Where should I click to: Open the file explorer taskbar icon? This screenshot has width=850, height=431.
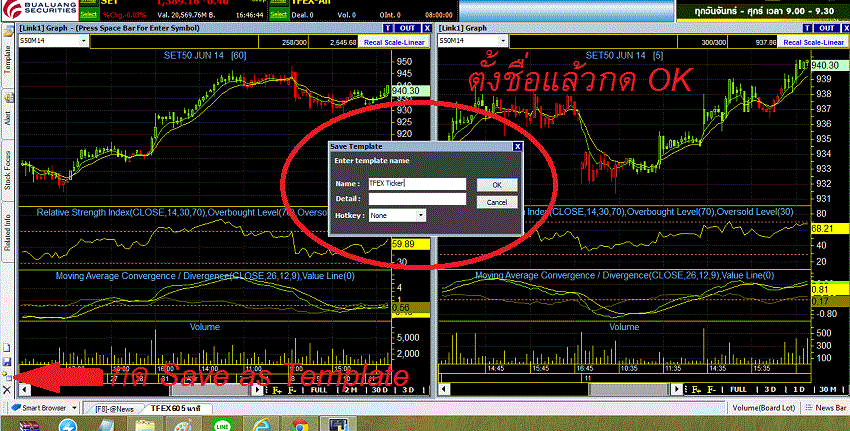(x=145, y=426)
